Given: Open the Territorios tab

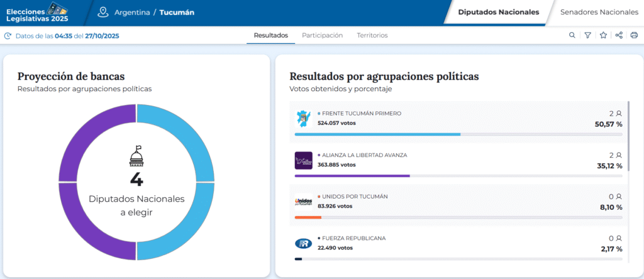Looking at the screenshot, I should pos(372,35).
